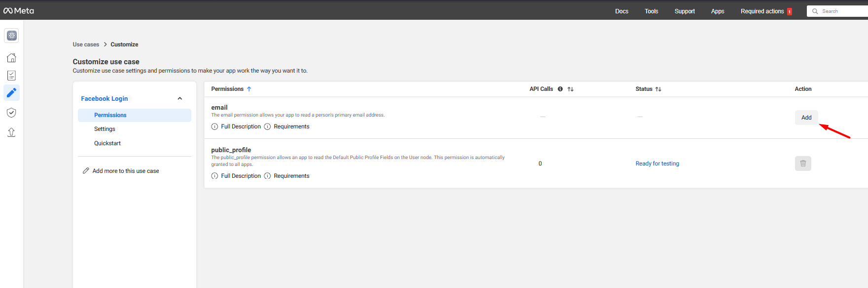Click the Customize breadcrumb text
The image size is (868, 288).
pos(124,44)
